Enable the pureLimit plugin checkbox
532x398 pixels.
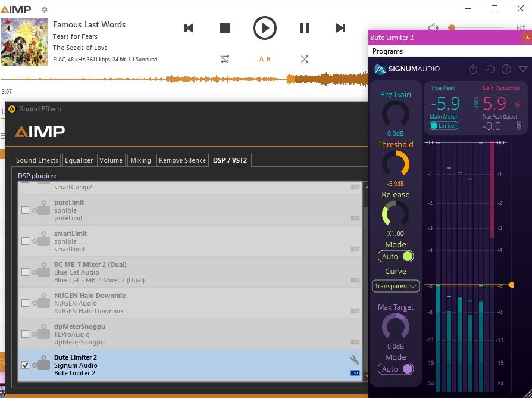(x=25, y=210)
